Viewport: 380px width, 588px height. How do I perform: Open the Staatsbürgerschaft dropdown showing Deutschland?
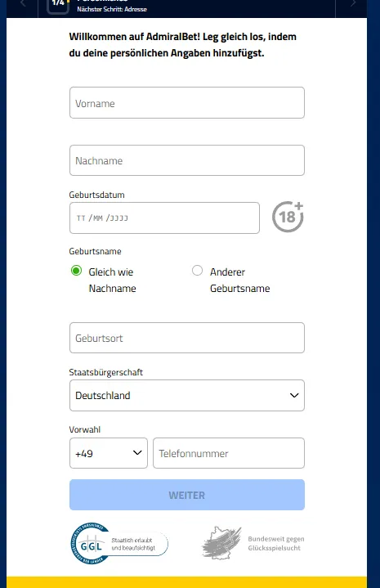pos(186,395)
